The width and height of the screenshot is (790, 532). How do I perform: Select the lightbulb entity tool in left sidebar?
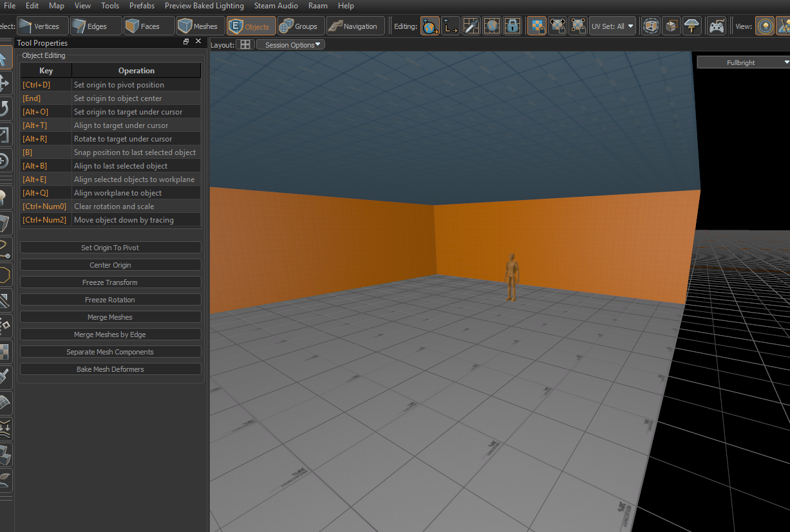point(5,197)
